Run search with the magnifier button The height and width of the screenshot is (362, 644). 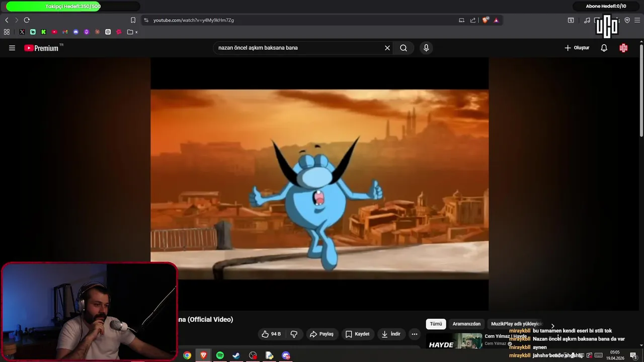404,48
